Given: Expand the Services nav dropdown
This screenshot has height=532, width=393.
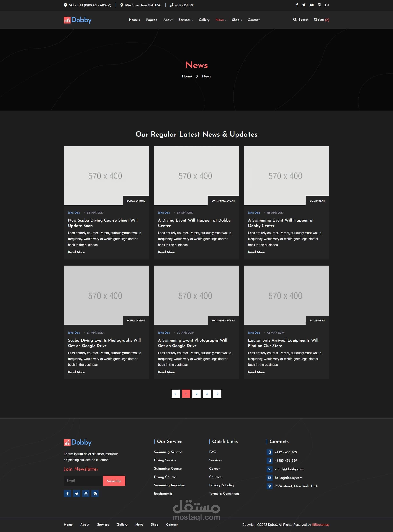Looking at the screenshot, I should pyautogui.click(x=186, y=20).
